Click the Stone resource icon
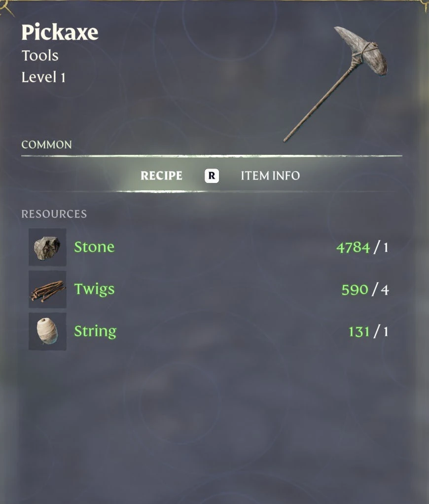 [47, 247]
